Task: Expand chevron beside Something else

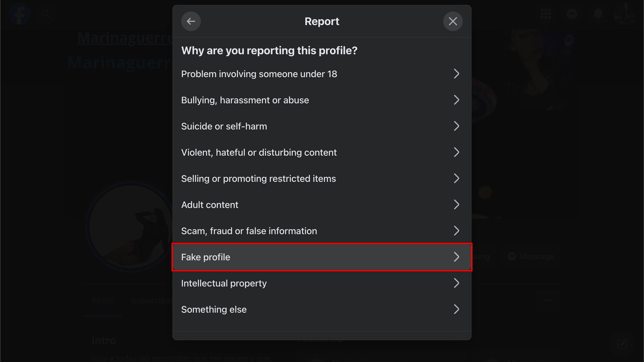Action: (456, 309)
